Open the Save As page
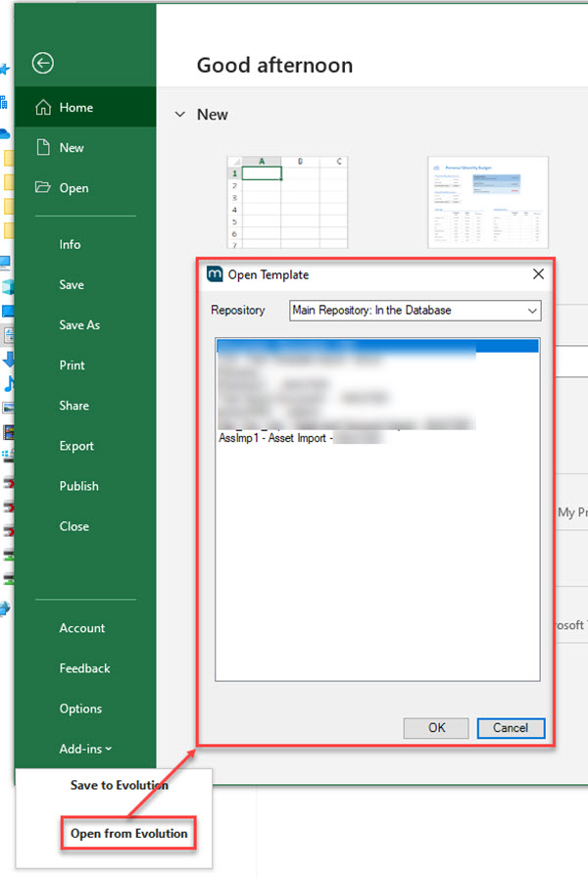Image resolution: width=588 pixels, height=880 pixels. click(79, 325)
